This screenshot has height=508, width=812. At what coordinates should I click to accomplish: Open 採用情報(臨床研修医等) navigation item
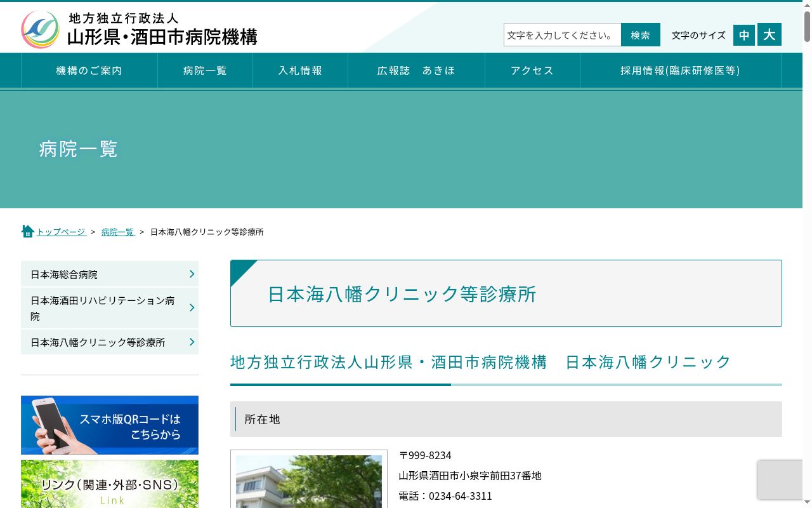pyautogui.click(x=681, y=70)
